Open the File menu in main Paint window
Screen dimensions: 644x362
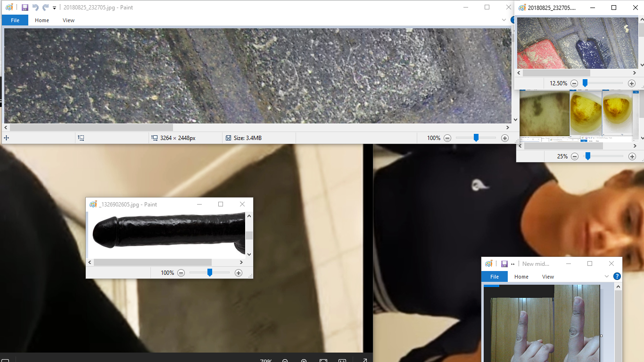pyautogui.click(x=15, y=20)
